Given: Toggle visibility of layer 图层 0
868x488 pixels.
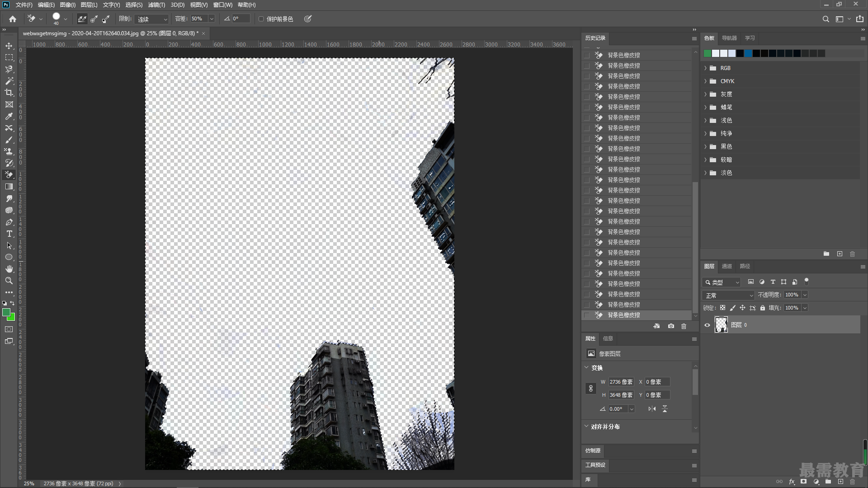Looking at the screenshot, I should (x=707, y=325).
